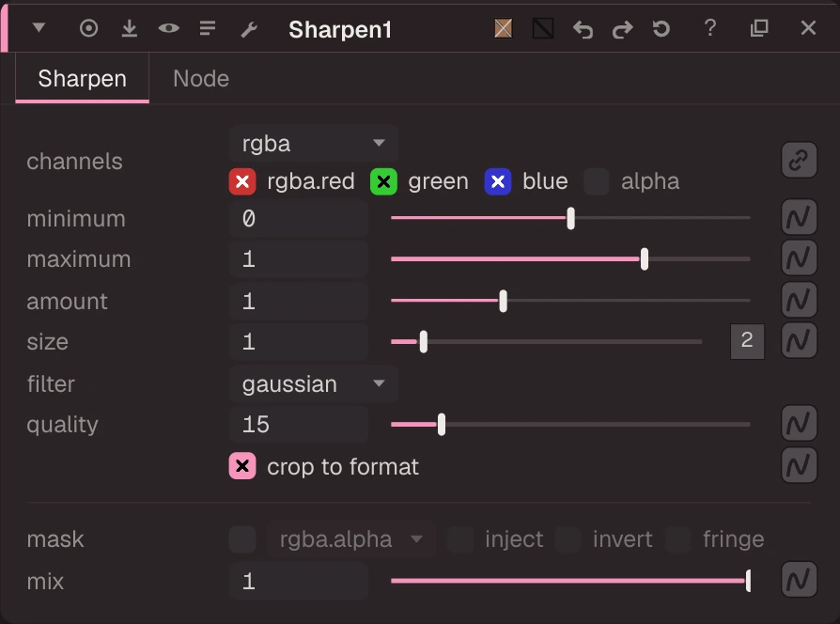Collapse the Sharpen1 panel with the triangle
This screenshot has width=840, height=624.
(39, 27)
